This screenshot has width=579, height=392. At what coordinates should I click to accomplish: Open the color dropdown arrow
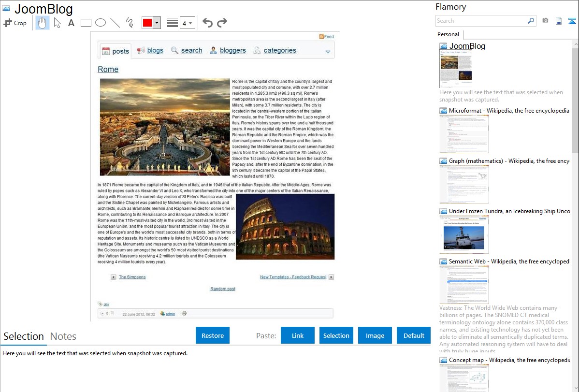pos(157,23)
